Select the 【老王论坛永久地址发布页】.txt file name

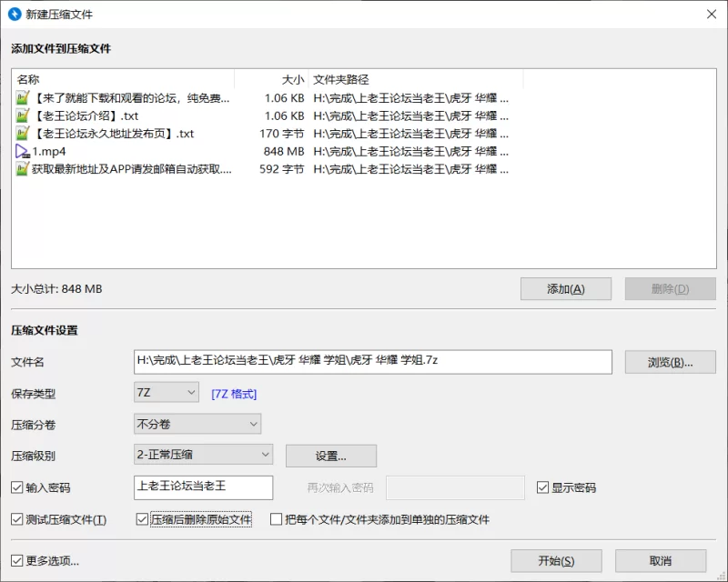tap(113, 134)
